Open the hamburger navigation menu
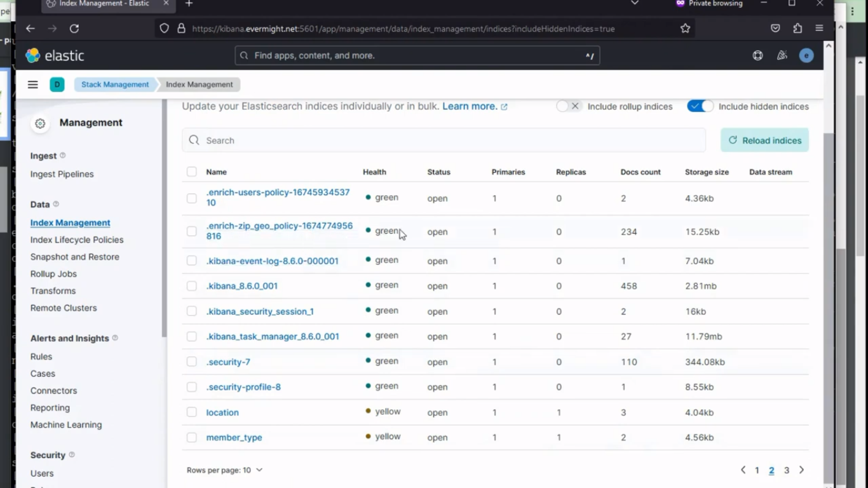 coord(32,85)
